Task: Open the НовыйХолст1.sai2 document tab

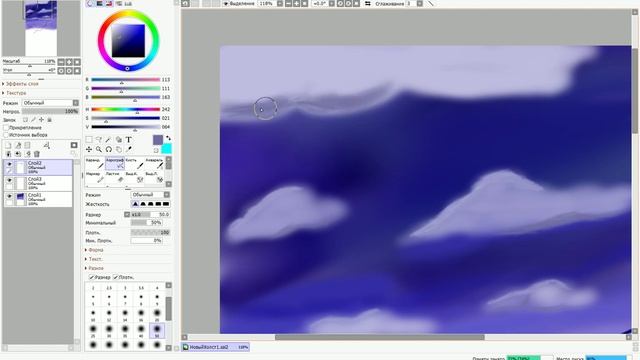Action: 215,347
